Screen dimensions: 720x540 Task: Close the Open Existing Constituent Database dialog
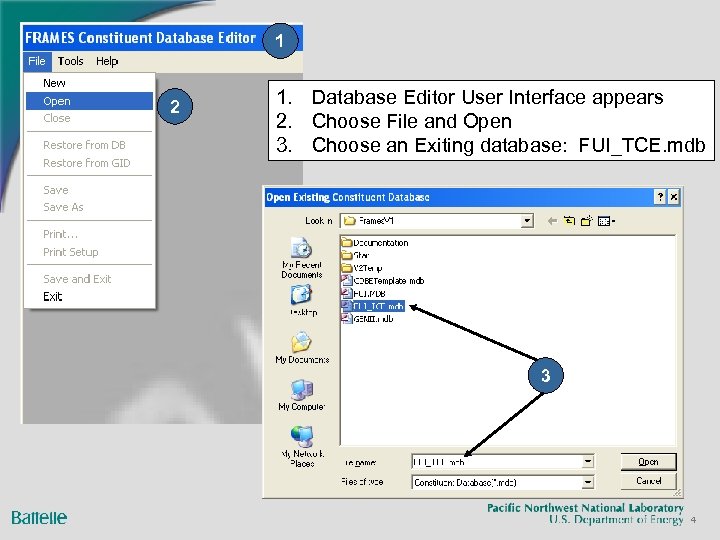pyautogui.click(x=674, y=197)
